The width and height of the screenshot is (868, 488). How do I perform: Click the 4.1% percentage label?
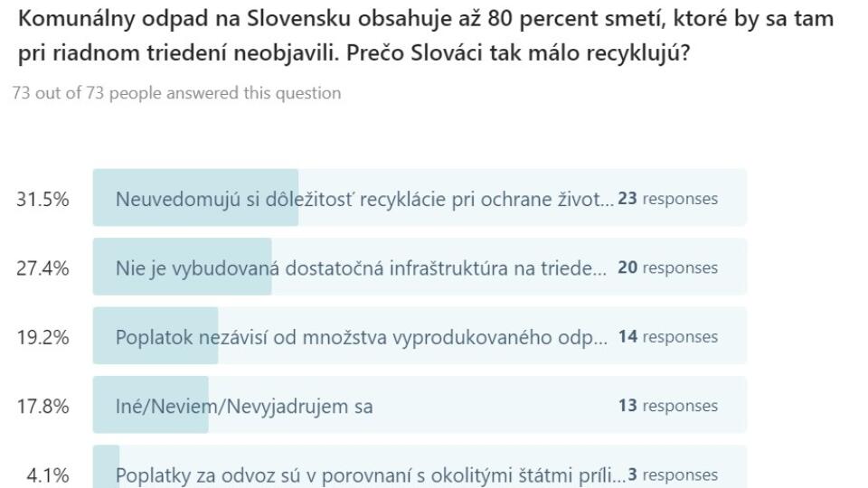(48, 476)
